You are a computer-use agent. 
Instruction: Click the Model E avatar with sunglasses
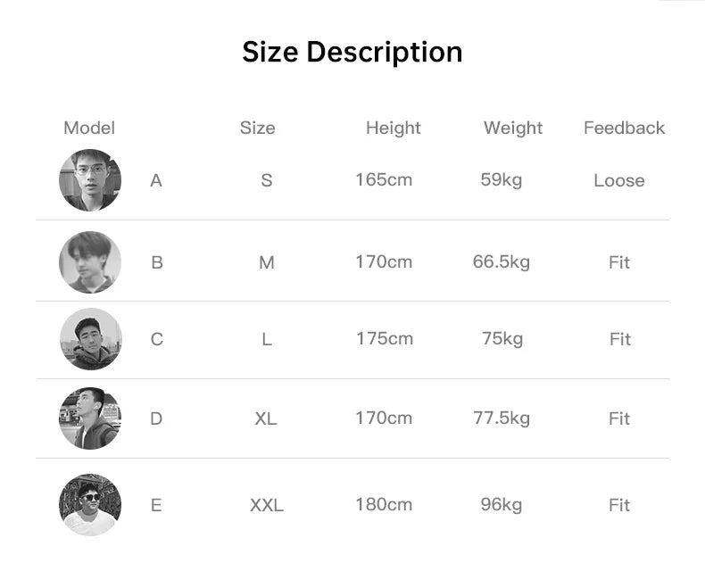click(90, 505)
